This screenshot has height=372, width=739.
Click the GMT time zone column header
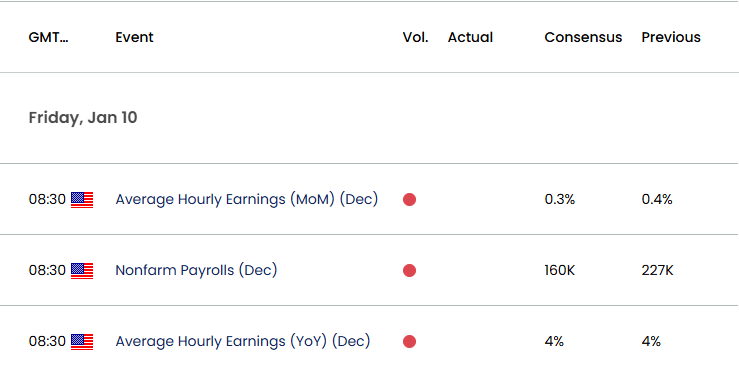[x=49, y=37]
